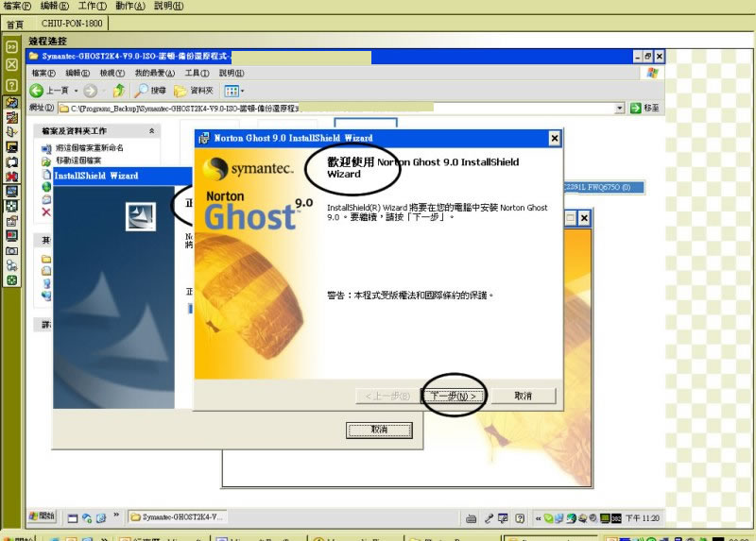Viewport: 756px width, 541px height.
Task: Click the camera screenshot icon in left sidebar
Action: click(11, 250)
